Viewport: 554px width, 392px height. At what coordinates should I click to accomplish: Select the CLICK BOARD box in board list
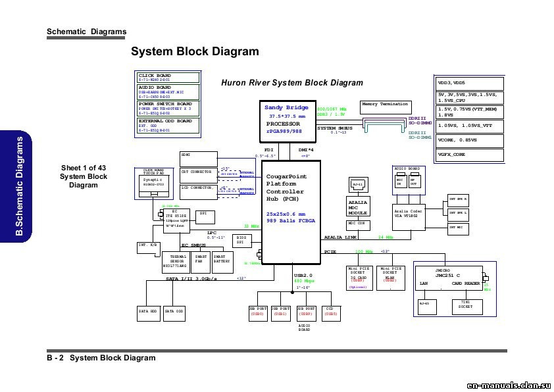tap(168, 78)
